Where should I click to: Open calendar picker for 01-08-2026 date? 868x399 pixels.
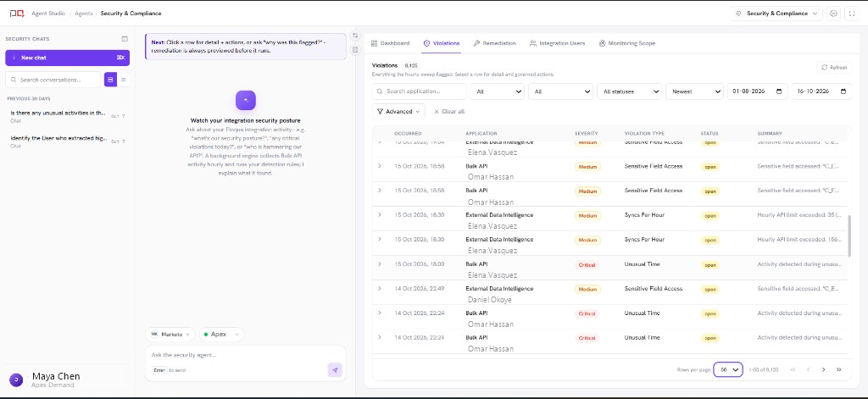(x=779, y=91)
